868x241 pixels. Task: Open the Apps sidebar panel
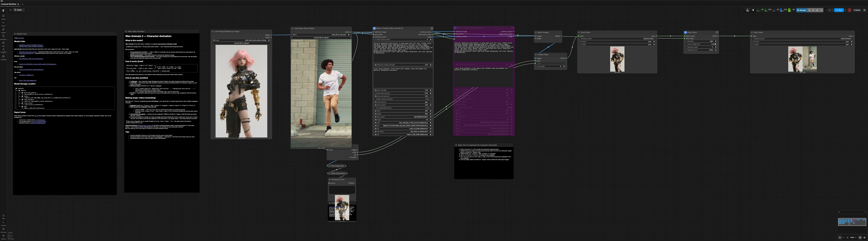pyautogui.click(x=3, y=44)
